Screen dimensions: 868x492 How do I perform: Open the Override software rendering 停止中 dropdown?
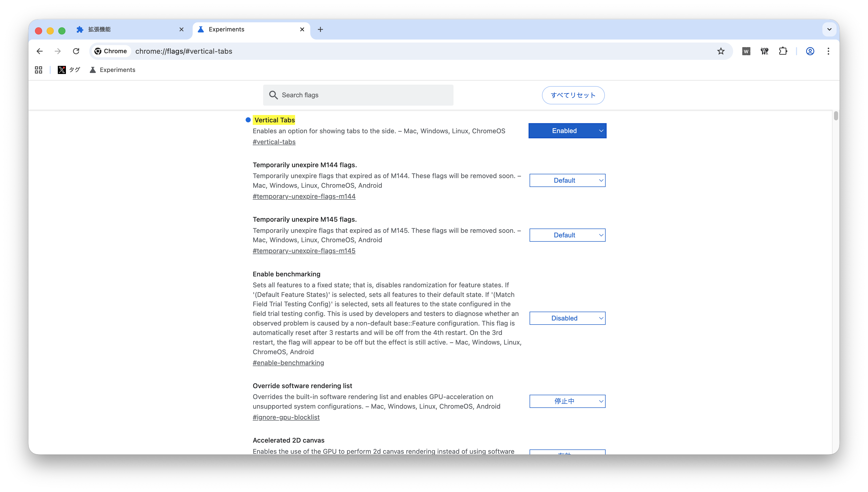[x=567, y=402]
